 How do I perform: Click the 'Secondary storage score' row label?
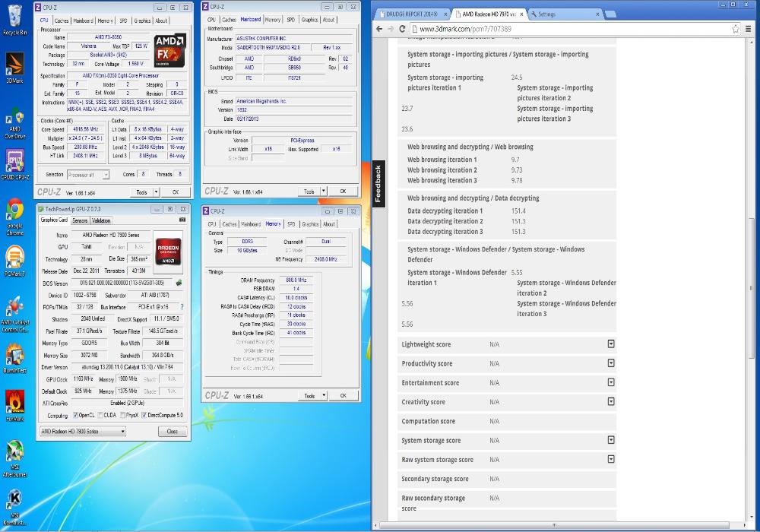pos(435,479)
